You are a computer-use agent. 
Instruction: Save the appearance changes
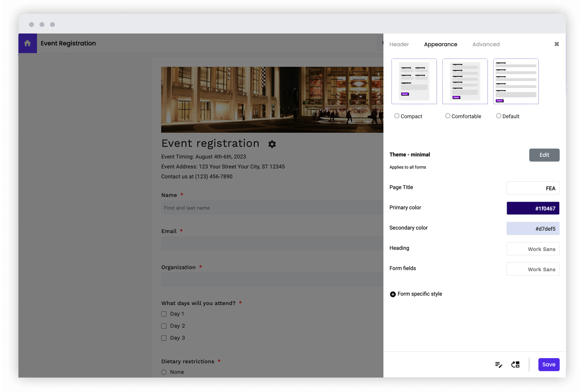tap(549, 364)
